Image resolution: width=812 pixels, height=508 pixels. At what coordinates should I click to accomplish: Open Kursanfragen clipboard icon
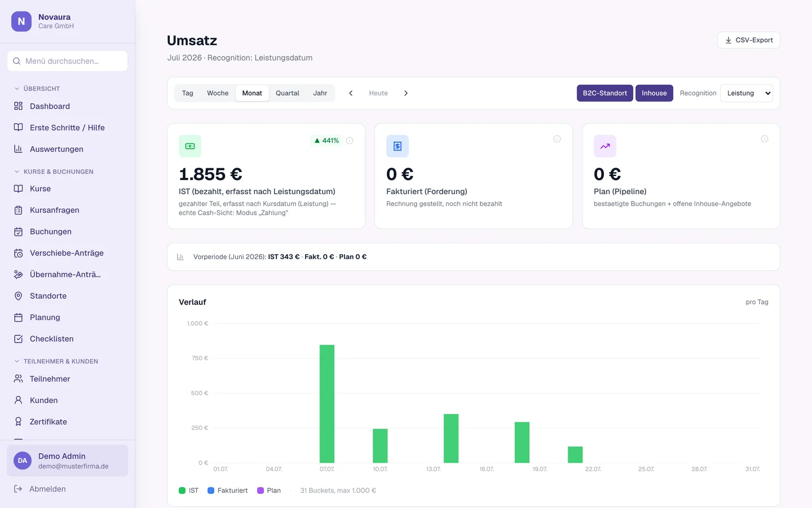click(18, 210)
